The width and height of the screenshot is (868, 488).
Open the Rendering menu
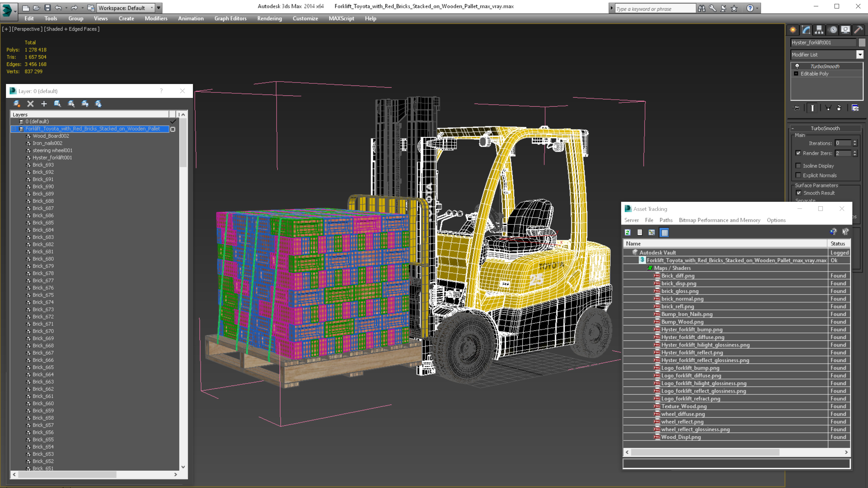(269, 18)
